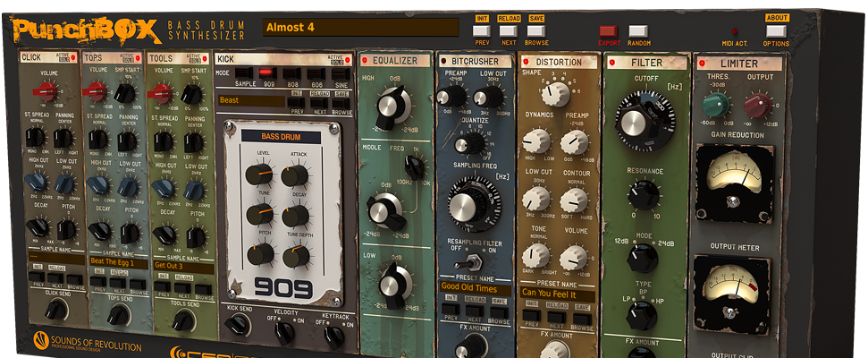
Task: Click the SMP Start knob in TOPS module
Action: pyautogui.click(x=126, y=92)
